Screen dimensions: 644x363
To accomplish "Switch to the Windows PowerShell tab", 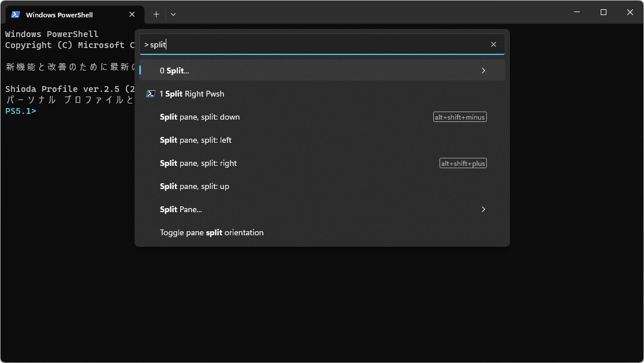I will click(75, 15).
